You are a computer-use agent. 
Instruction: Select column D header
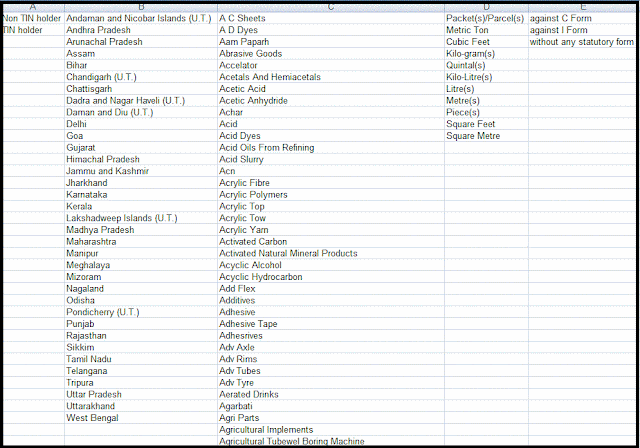(486, 7)
